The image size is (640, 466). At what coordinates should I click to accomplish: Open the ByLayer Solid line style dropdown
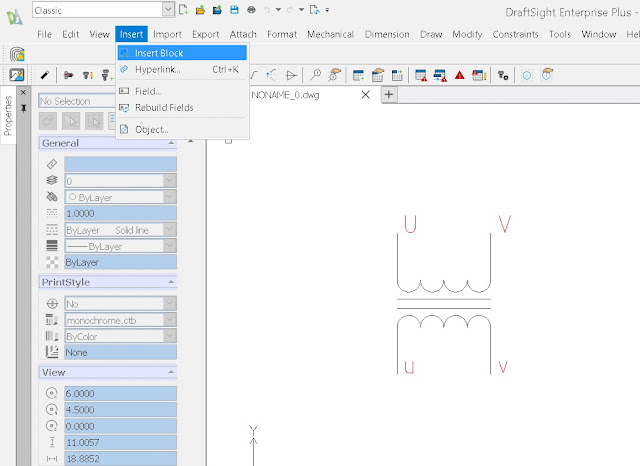pos(169,229)
